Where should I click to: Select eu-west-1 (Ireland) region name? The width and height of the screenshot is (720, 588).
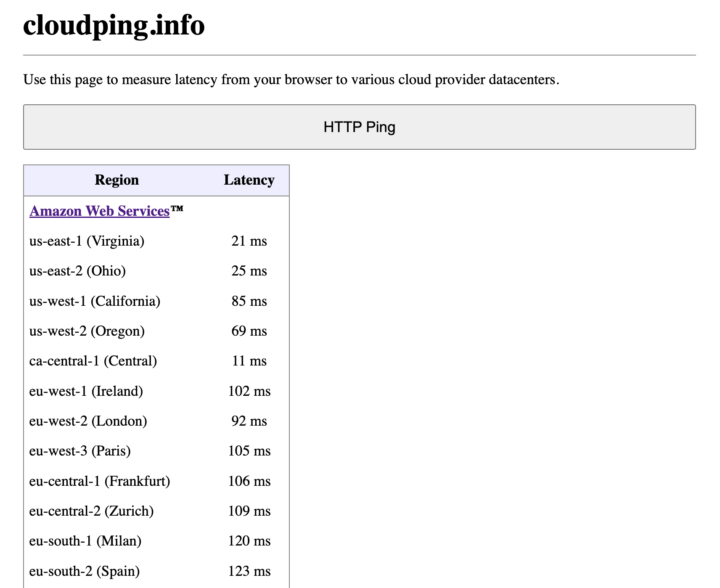[x=86, y=391]
